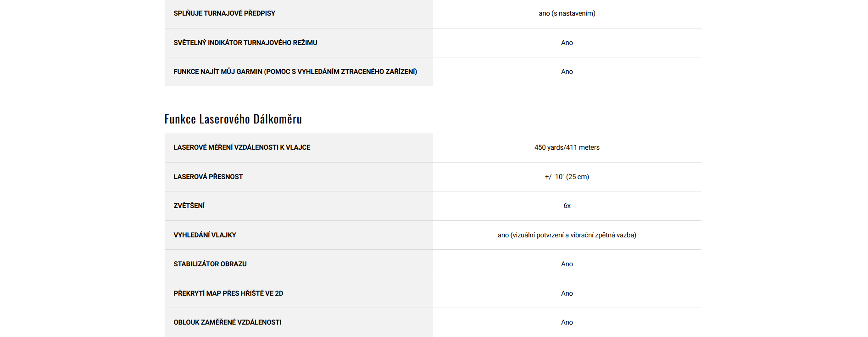Select the 'Zvětšení' row label

pos(189,206)
